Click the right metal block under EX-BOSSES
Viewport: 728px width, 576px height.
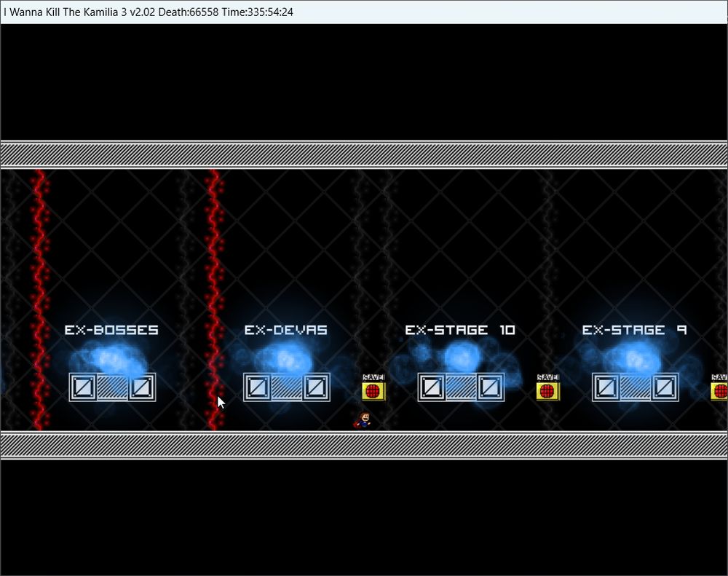[142, 387]
